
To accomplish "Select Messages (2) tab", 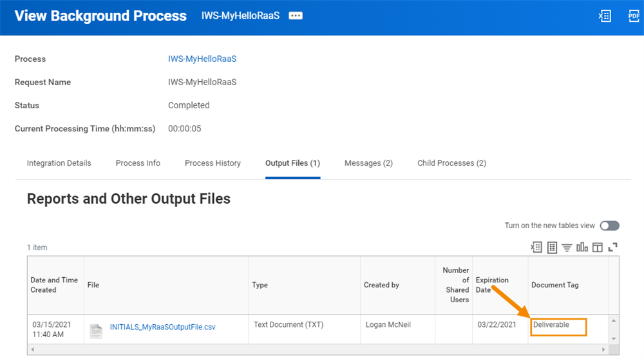I will coord(369,163).
